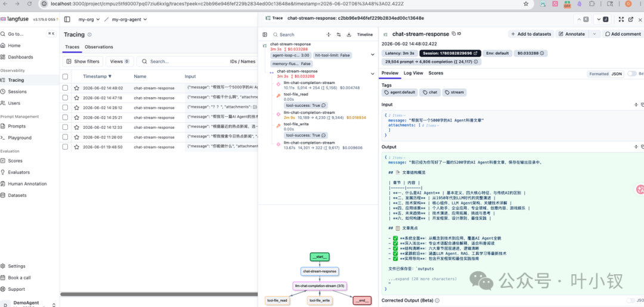Click the download trace icon

click(x=349, y=35)
